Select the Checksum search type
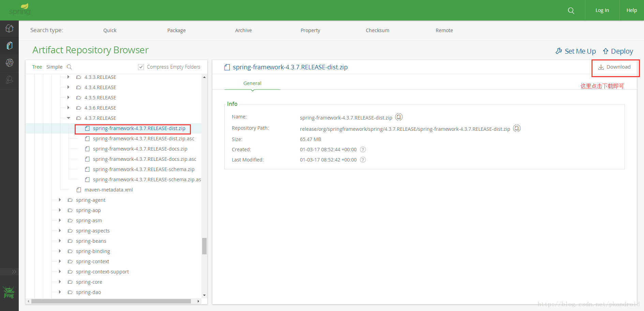Screen dimensions: 644x311 pyautogui.click(x=377, y=30)
